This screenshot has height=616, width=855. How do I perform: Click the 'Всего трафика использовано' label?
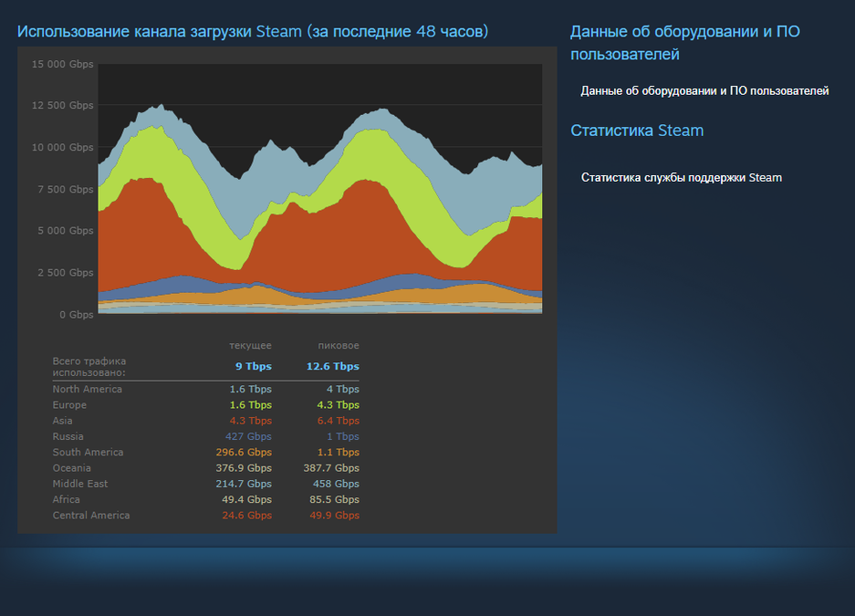[89, 367]
